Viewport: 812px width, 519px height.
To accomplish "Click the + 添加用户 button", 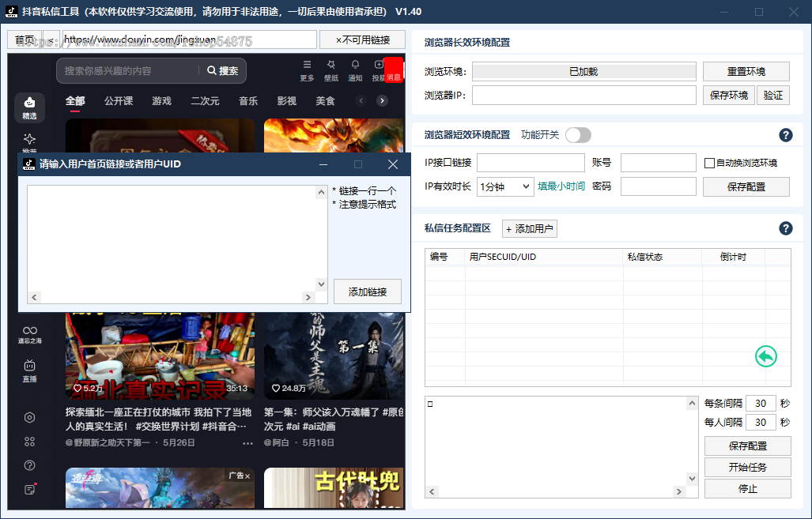I will tap(529, 229).
